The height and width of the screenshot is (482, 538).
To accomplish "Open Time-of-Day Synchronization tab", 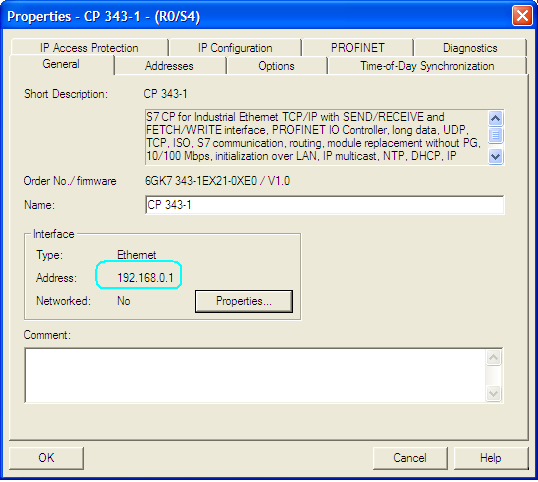I will [x=427, y=66].
